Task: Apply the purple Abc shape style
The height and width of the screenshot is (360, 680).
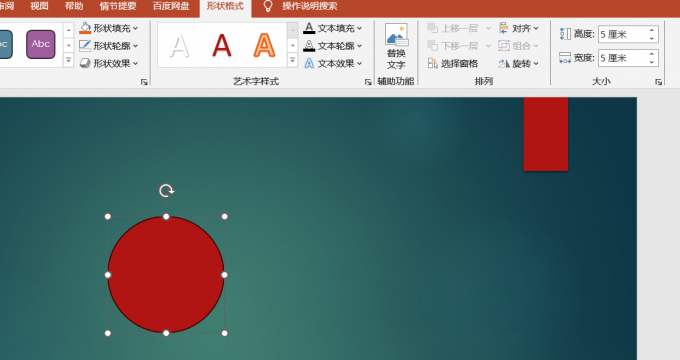Action: [x=41, y=44]
